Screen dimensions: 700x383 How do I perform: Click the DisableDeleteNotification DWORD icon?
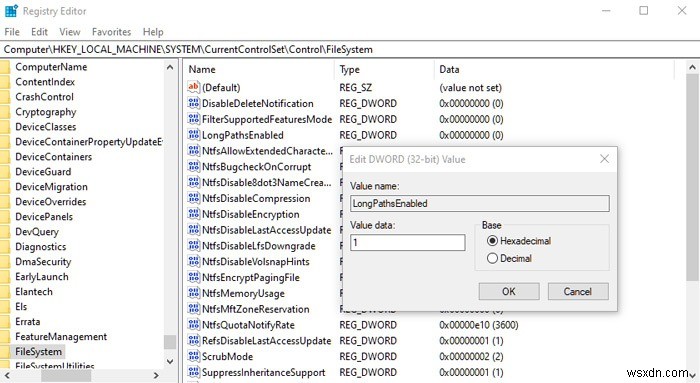pos(193,103)
